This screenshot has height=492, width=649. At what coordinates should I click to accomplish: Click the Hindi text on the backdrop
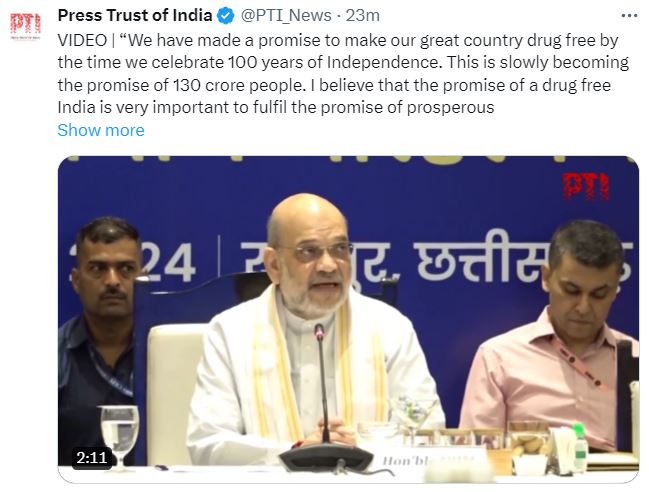[437, 261]
